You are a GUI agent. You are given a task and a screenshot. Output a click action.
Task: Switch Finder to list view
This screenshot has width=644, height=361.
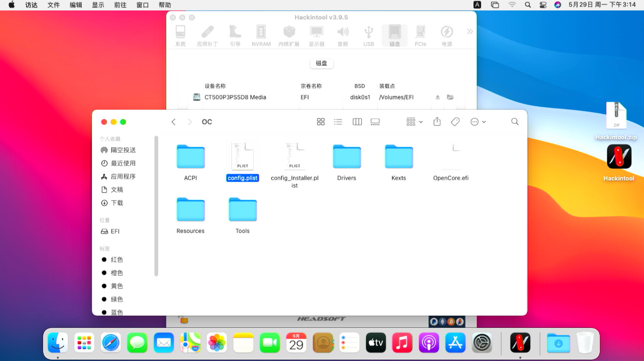click(338, 122)
